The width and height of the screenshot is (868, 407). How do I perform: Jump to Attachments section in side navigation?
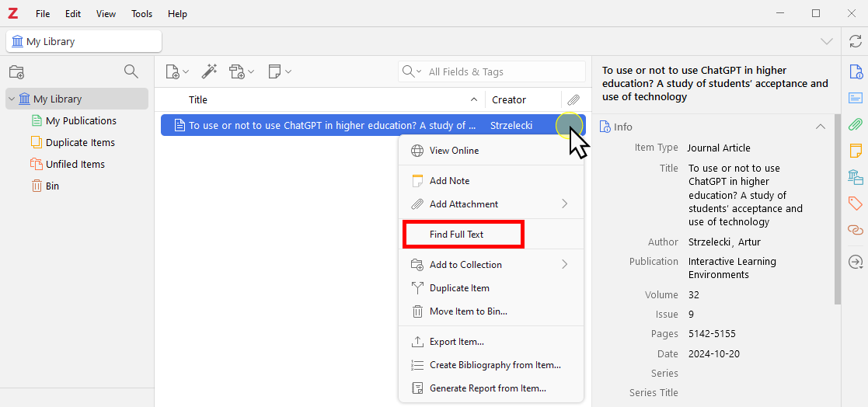[x=855, y=124]
